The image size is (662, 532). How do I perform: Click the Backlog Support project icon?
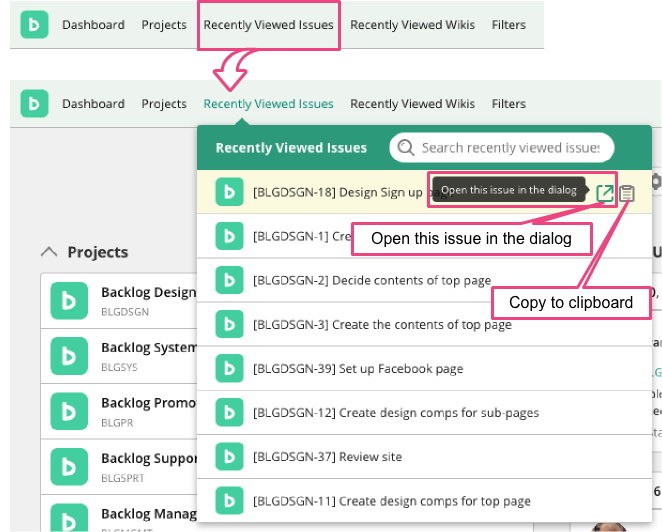(x=69, y=467)
